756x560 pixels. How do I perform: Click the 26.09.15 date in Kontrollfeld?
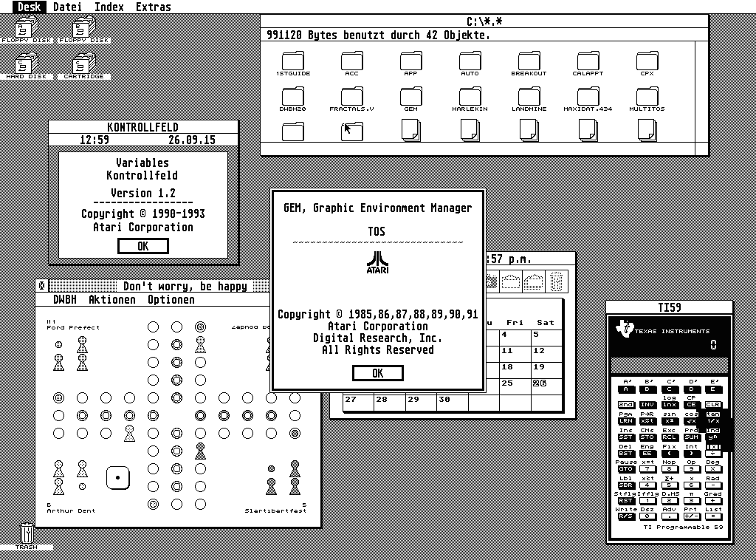coord(192,140)
